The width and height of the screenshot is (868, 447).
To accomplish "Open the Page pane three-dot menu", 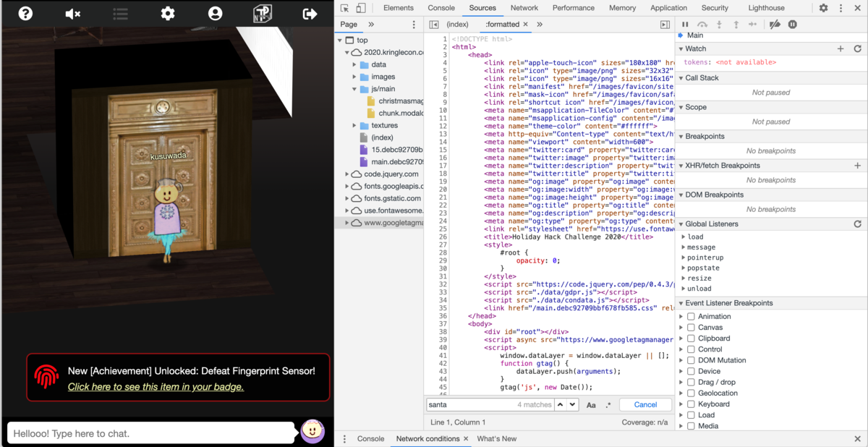I will 414,25.
